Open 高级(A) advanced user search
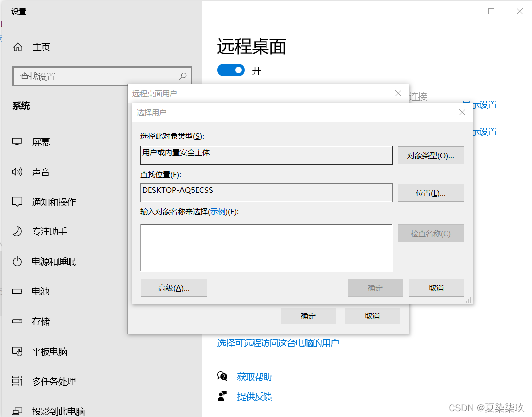Viewport: 532px width, 417px height. point(174,288)
